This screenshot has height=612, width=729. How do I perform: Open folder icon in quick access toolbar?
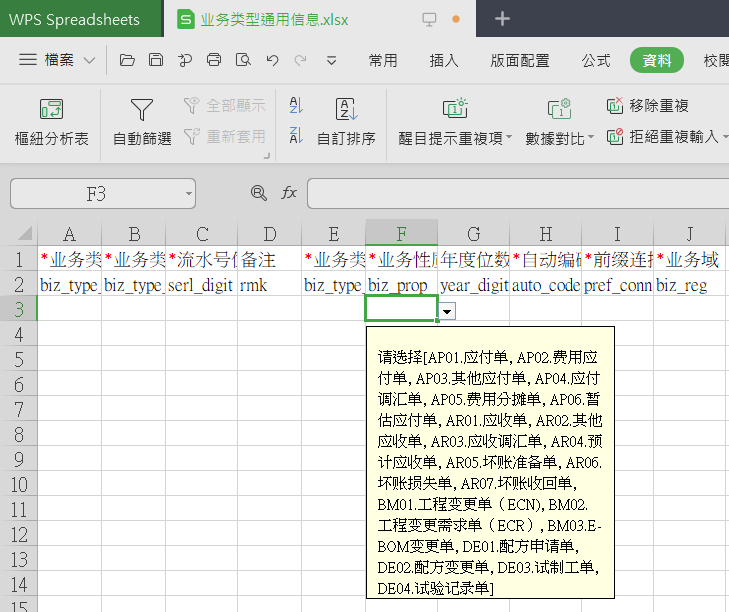[127, 60]
